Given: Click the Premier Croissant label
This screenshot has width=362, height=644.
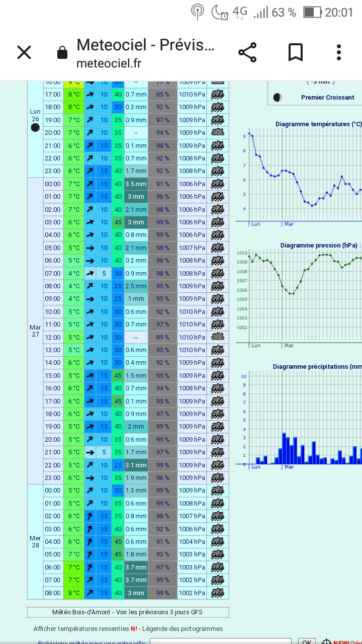Looking at the screenshot, I should pos(327,98).
